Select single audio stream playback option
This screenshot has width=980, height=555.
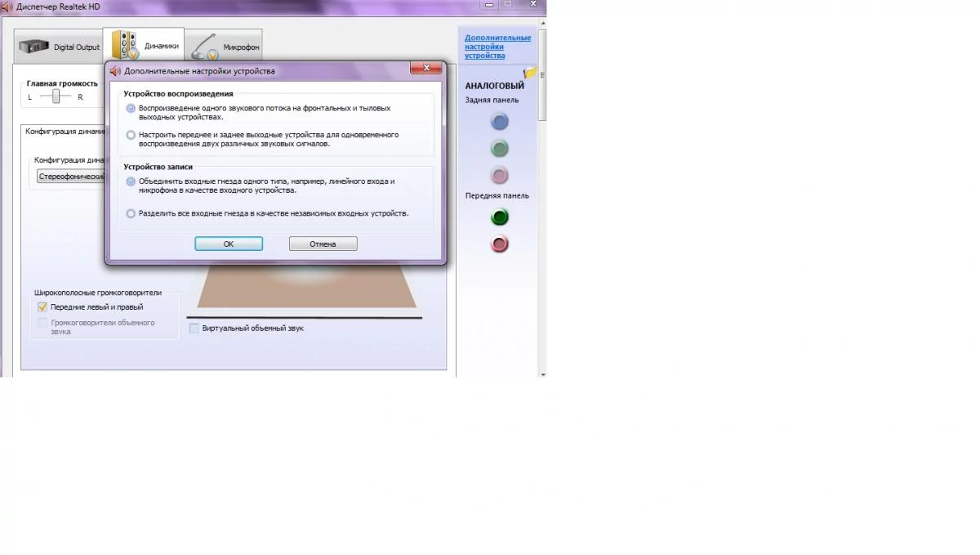click(x=131, y=108)
